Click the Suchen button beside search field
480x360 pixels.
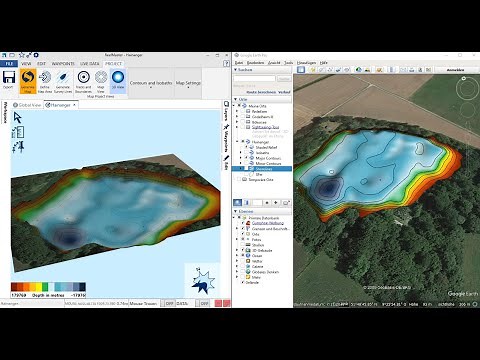[284, 79]
